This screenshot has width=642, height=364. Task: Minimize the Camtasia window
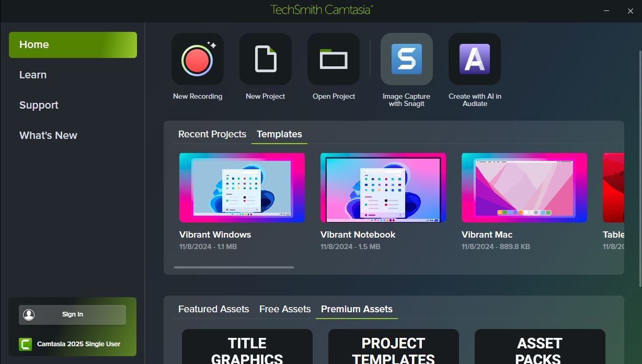coord(606,10)
